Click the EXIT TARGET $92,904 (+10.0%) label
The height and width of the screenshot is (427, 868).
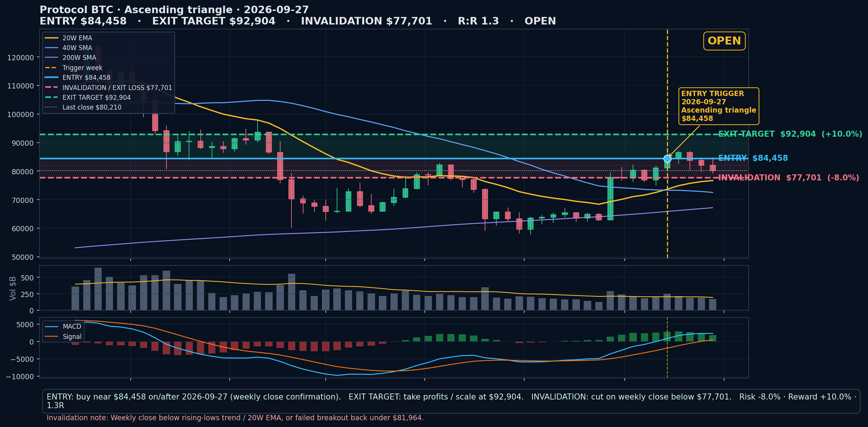790,134
